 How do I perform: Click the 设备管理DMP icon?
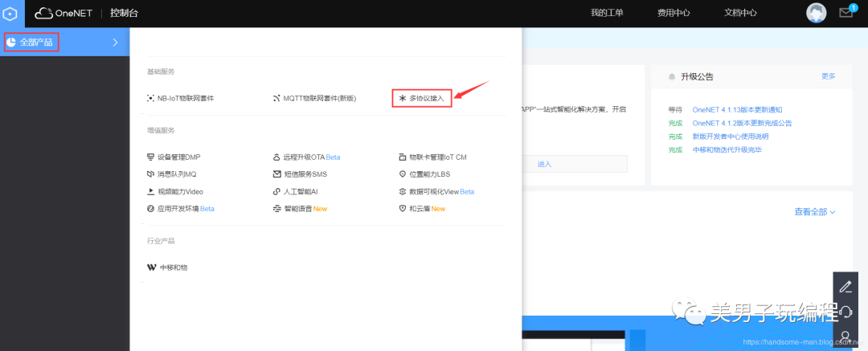pos(150,157)
